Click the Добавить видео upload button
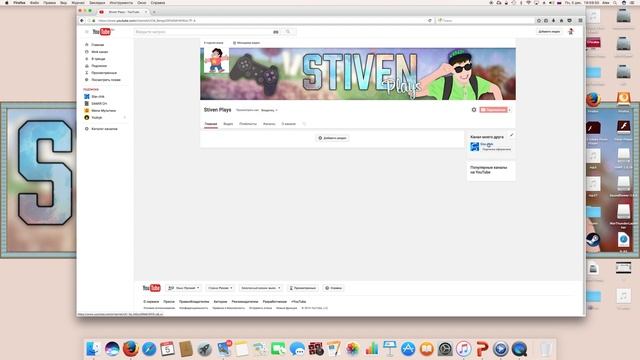 pos(549,31)
